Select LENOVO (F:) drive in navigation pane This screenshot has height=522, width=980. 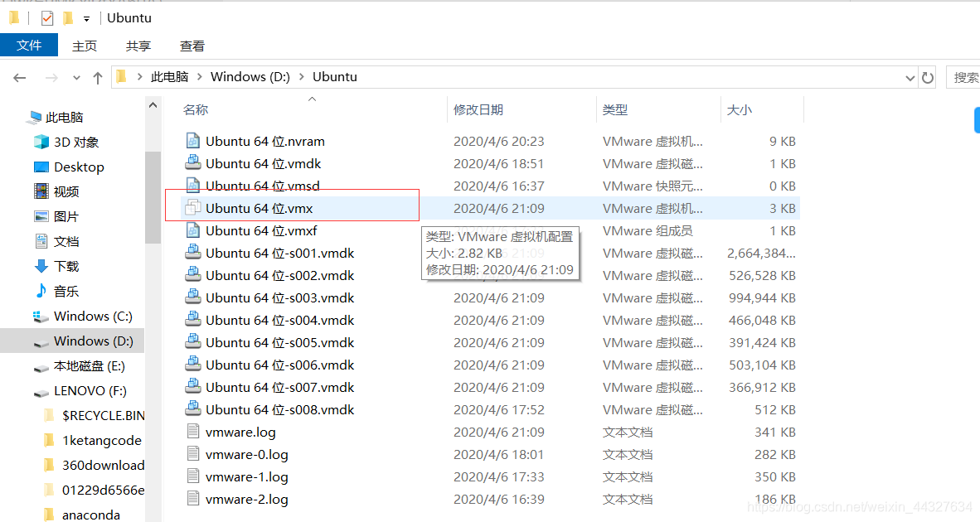[90, 391]
